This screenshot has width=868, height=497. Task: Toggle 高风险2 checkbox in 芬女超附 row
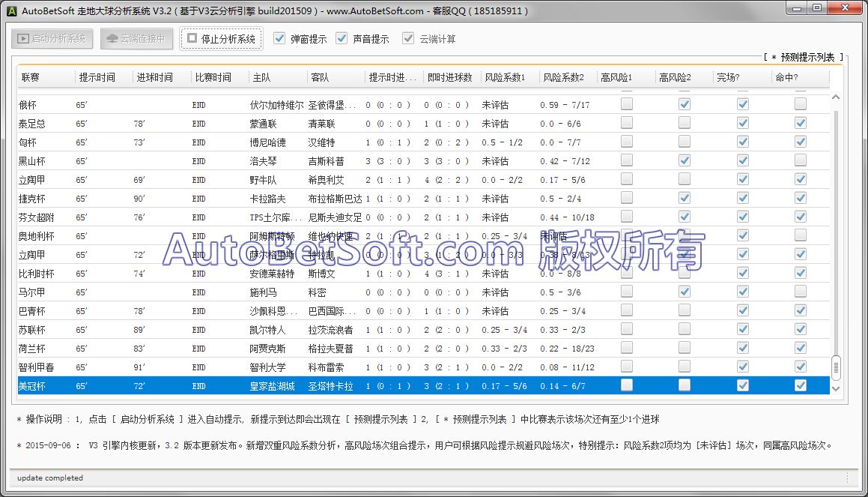click(685, 217)
